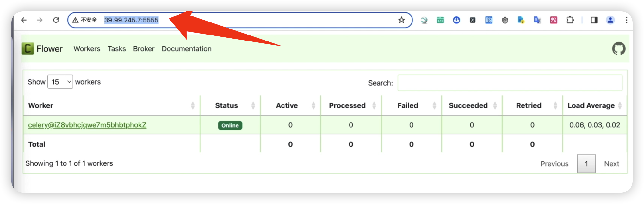Open the GitHub repository icon

pos(618,49)
